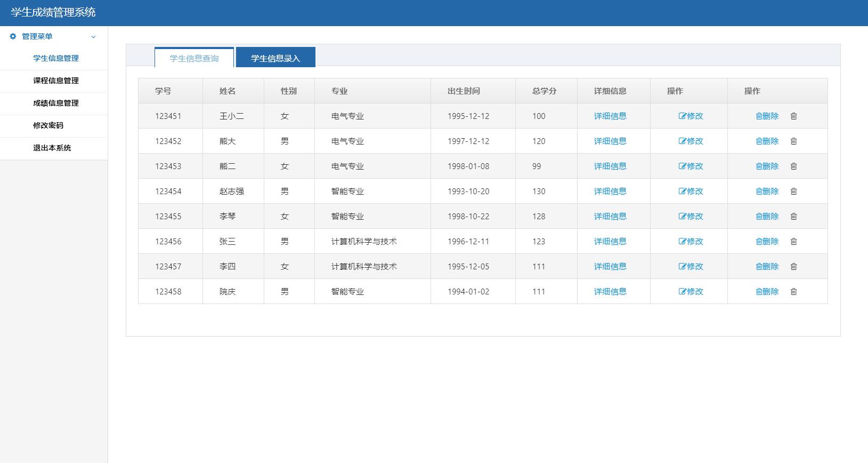Select the 学生信息查询 tab
Image resolution: width=868 pixels, height=463 pixels.
pyautogui.click(x=194, y=58)
